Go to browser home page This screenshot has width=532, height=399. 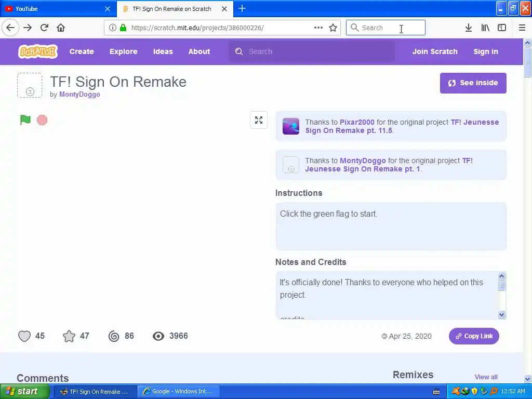point(61,28)
